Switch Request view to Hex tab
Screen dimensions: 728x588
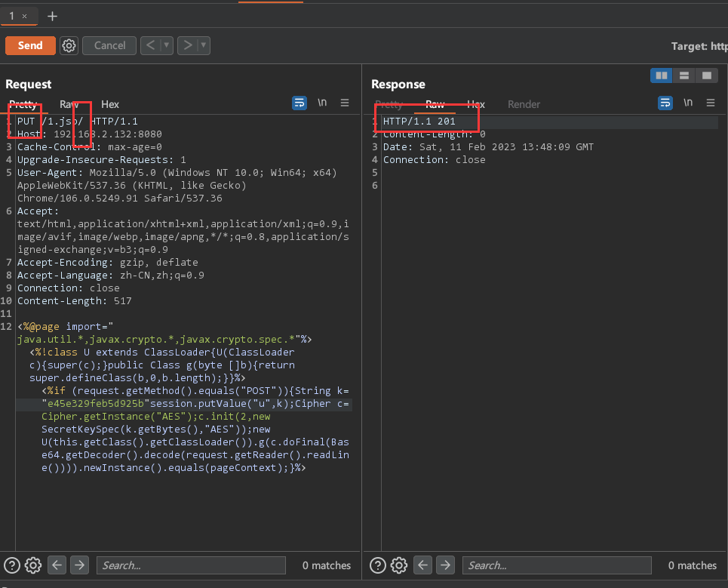click(x=110, y=104)
